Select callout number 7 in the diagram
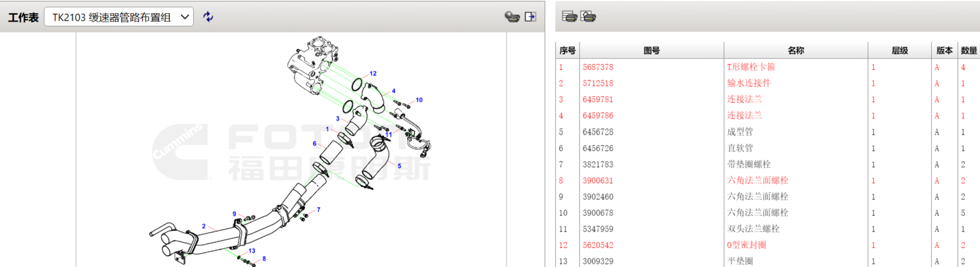 point(318,209)
